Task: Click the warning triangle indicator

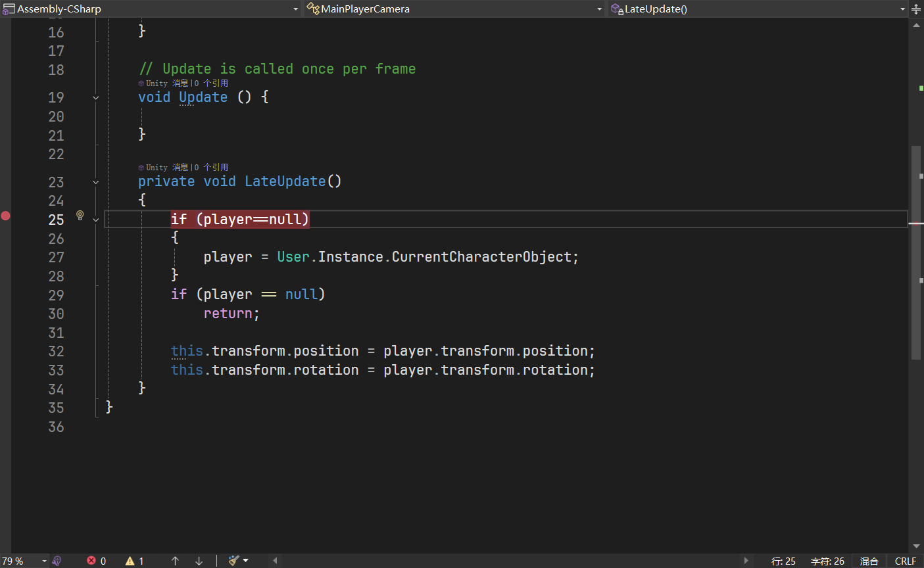Action: [x=130, y=561]
